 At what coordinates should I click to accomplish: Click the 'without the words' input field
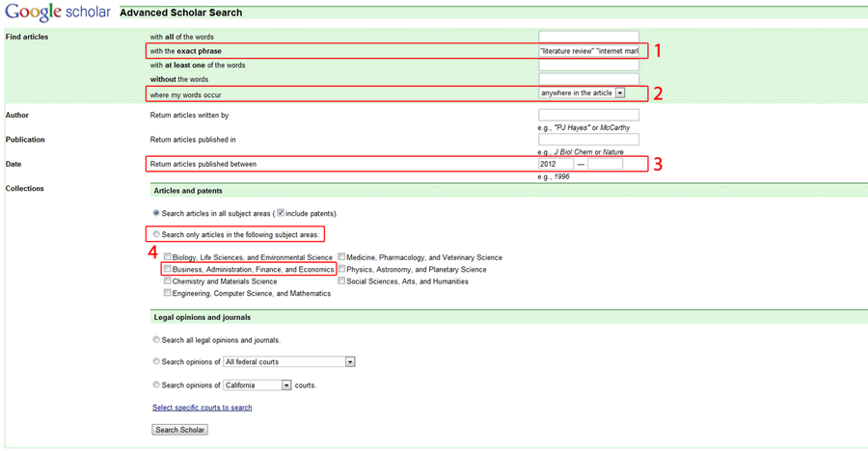pyautogui.click(x=588, y=79)
